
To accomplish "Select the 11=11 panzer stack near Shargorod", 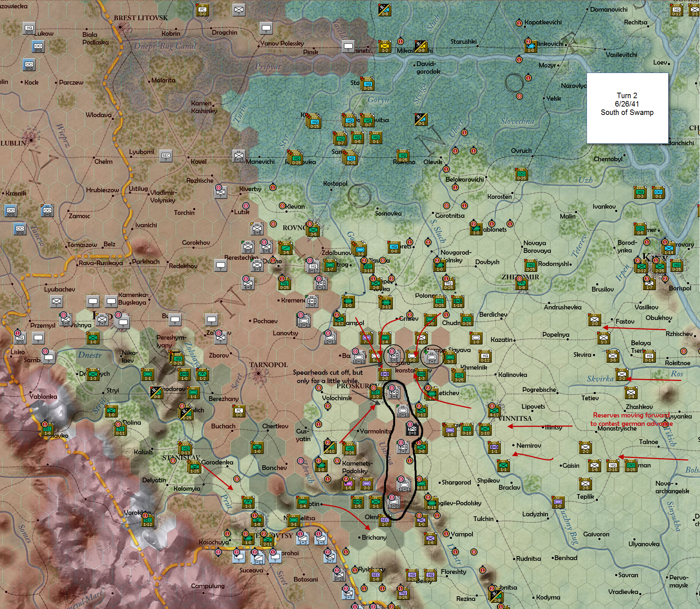I will [x=404, y=485].
